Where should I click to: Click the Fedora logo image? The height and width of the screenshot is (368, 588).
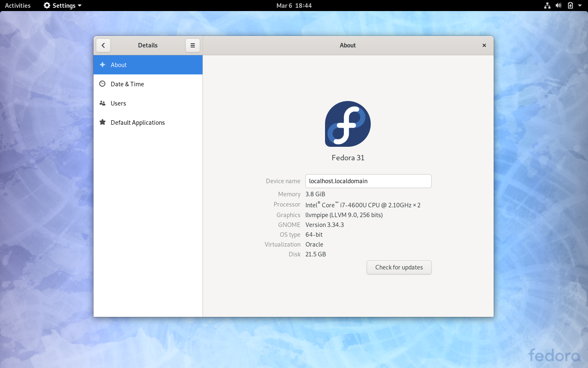pos(348,124)
